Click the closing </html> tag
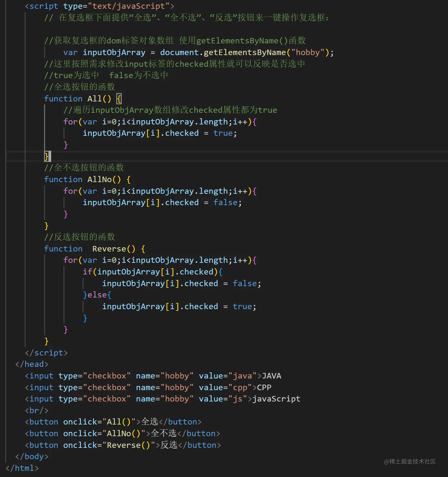Viewport: 448px width, 477px height. 22,468
